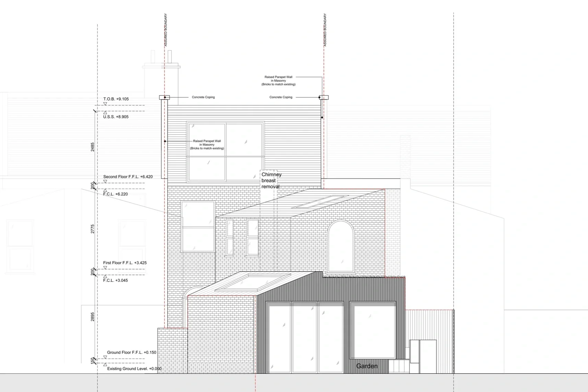Click the Garden text label
The height and width of the screenshot is (392, 588).
click(367, 366)
